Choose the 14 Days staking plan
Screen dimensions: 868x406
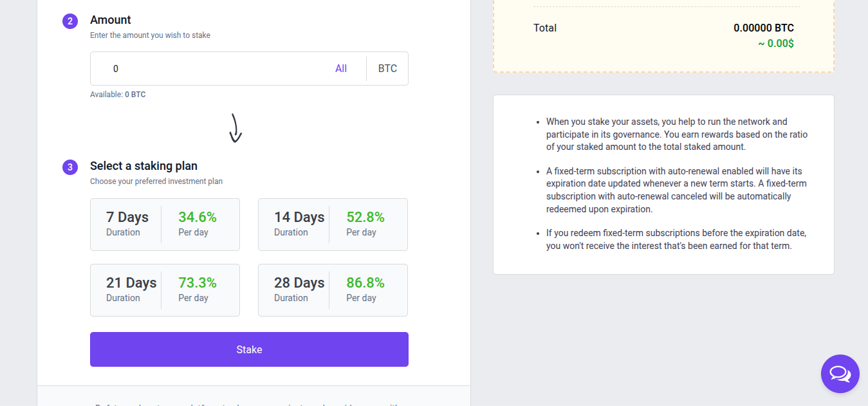333,225
